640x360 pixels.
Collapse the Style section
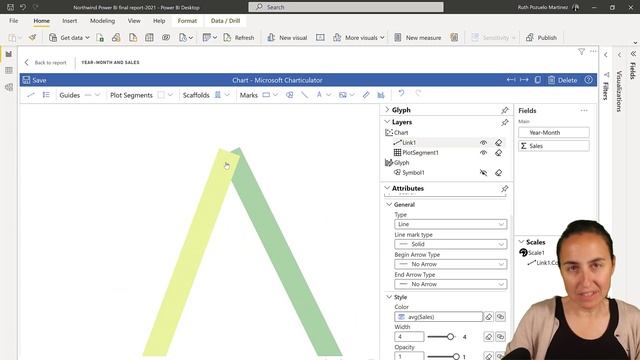click(x=389, y=297)
